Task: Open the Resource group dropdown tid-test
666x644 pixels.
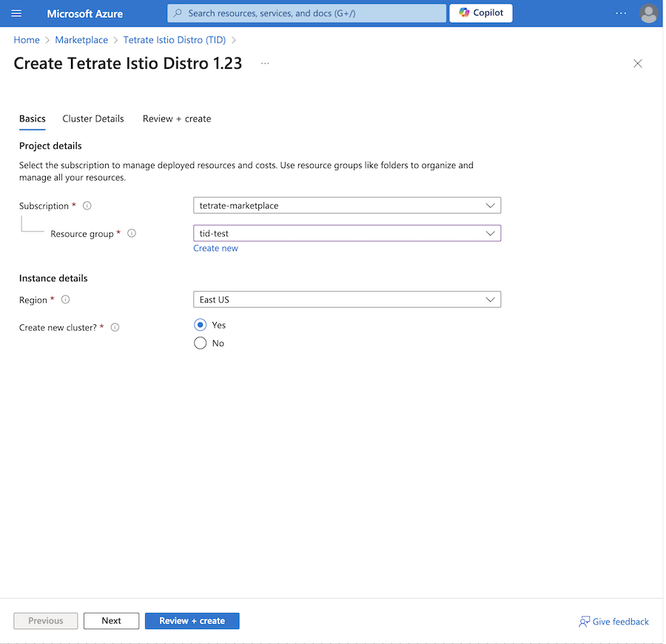Action: point(347,233)
